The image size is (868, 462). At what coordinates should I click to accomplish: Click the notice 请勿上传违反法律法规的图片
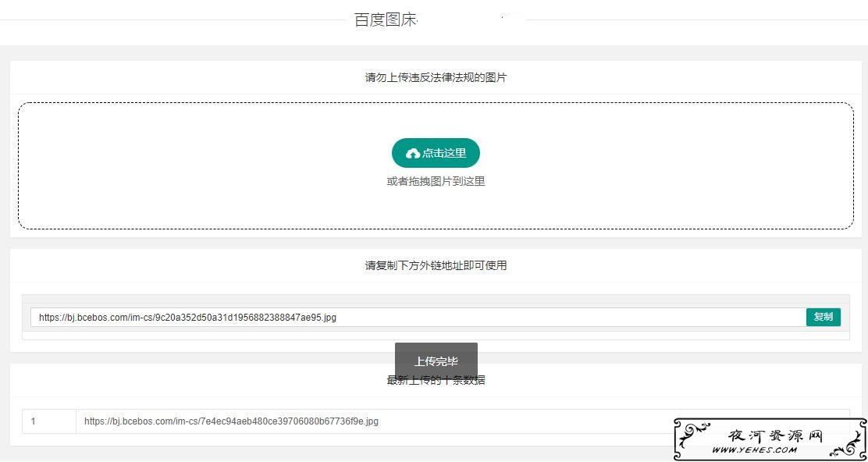click(x=436, y=77)
